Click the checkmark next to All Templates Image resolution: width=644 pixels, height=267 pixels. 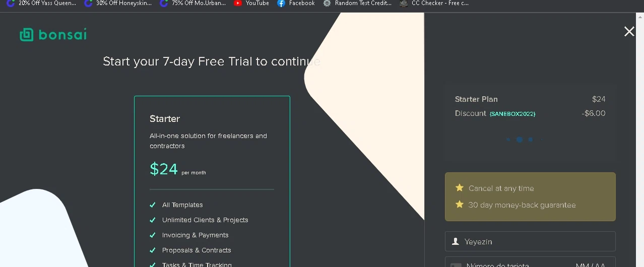click(x=153, y=205)
